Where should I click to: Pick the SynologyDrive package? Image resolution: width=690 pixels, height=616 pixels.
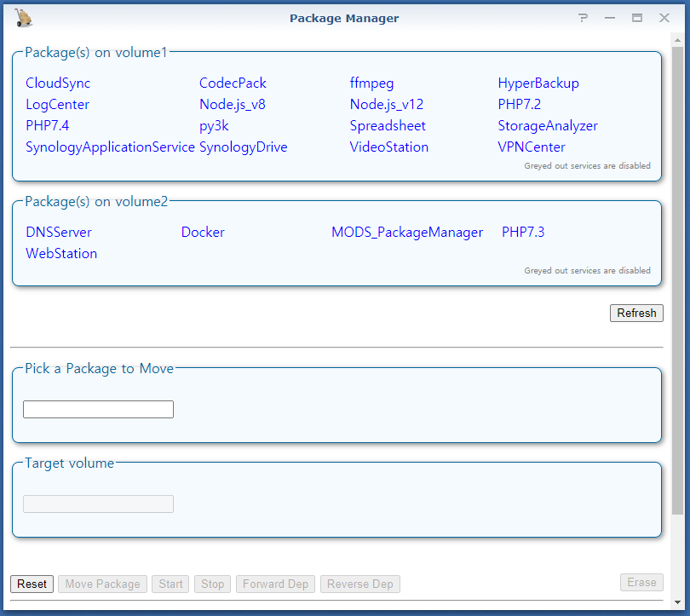click(x=244, y=147)
